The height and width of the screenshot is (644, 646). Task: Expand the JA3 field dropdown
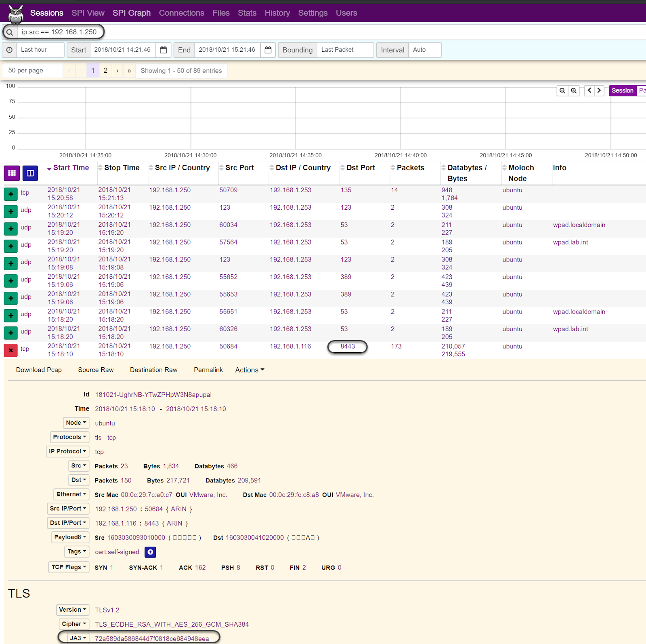(78, 638)
